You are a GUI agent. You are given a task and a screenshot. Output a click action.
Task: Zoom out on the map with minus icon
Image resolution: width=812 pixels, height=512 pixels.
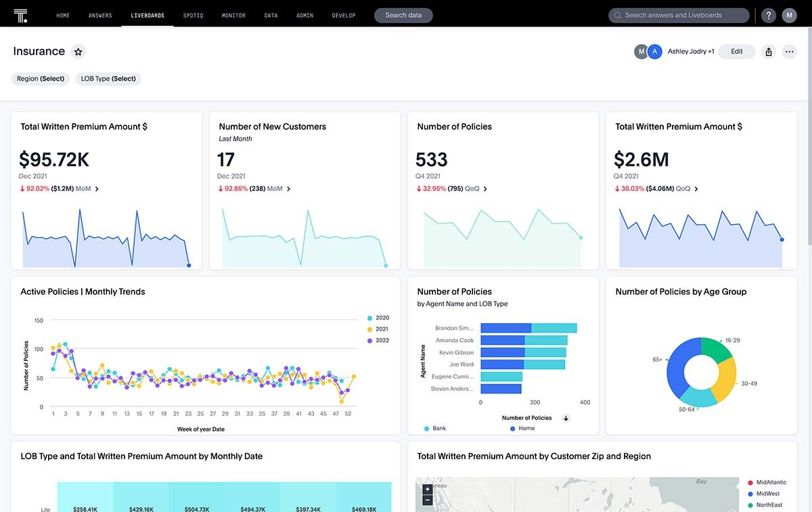click(x=427, y=500)
